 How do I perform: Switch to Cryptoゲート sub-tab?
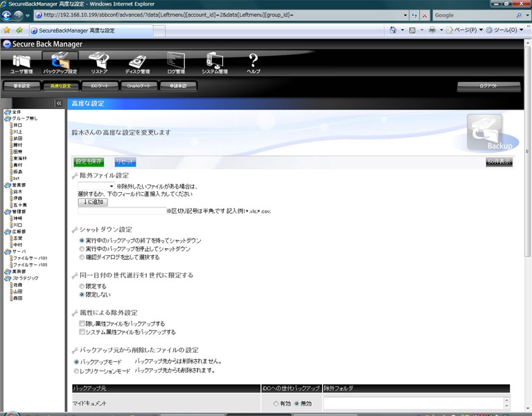pyautogui.click(x=139, y=86)
